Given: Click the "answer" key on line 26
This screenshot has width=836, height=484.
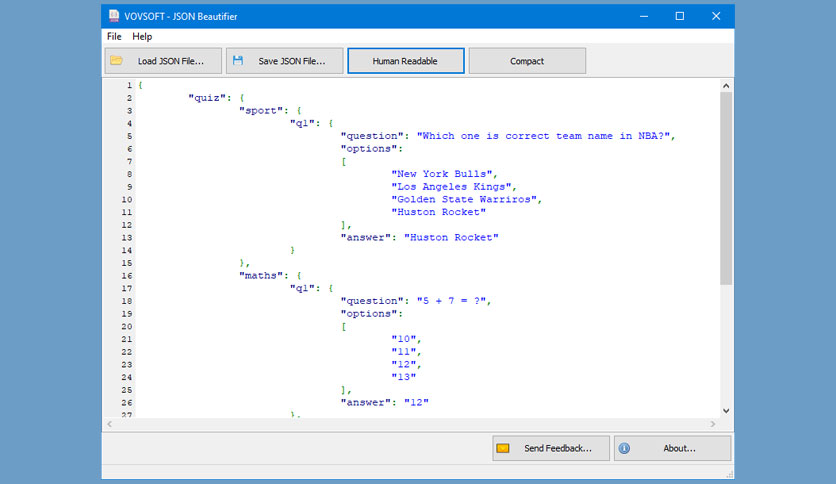Looking at the screenshot, I should pyautogui.click(x=365, y=402).
